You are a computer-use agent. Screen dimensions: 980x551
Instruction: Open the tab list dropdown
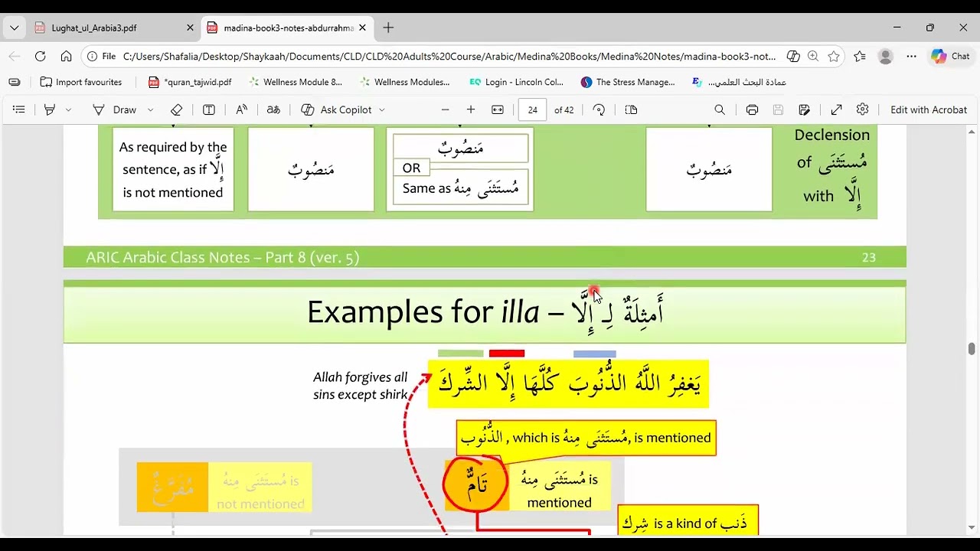(14, 28)
